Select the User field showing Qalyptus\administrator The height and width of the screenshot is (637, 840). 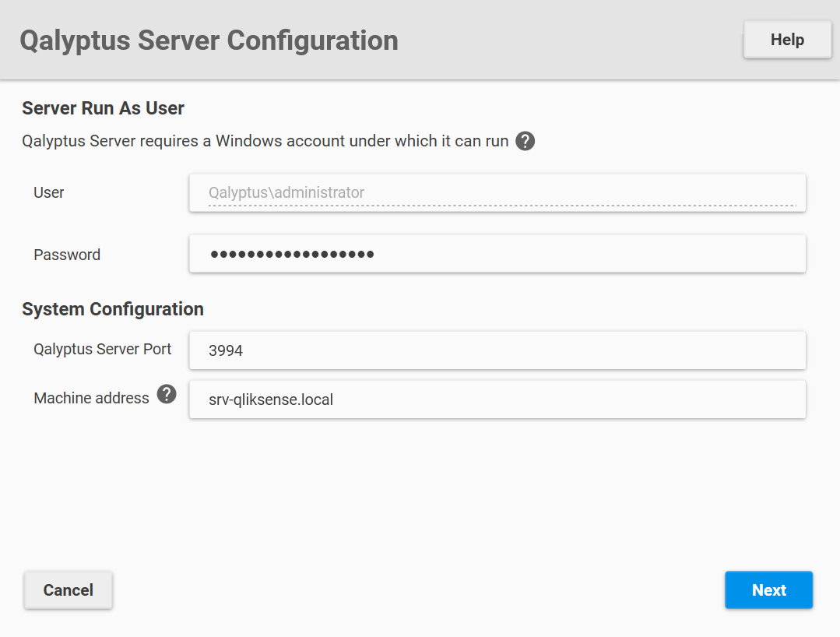pos(497,192)
